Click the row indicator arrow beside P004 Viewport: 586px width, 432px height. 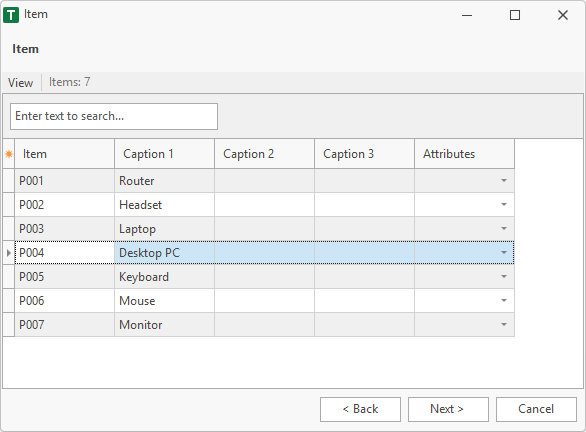click(9, 253)
